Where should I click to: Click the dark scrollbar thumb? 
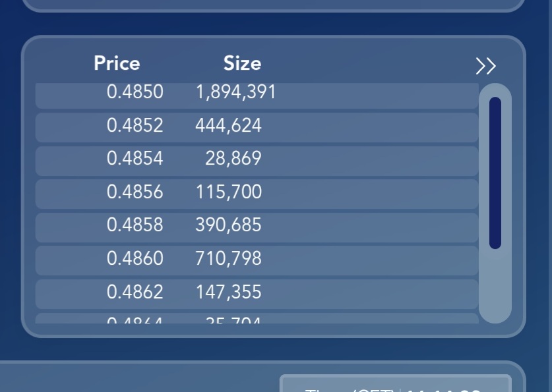(x=495, y=173)
